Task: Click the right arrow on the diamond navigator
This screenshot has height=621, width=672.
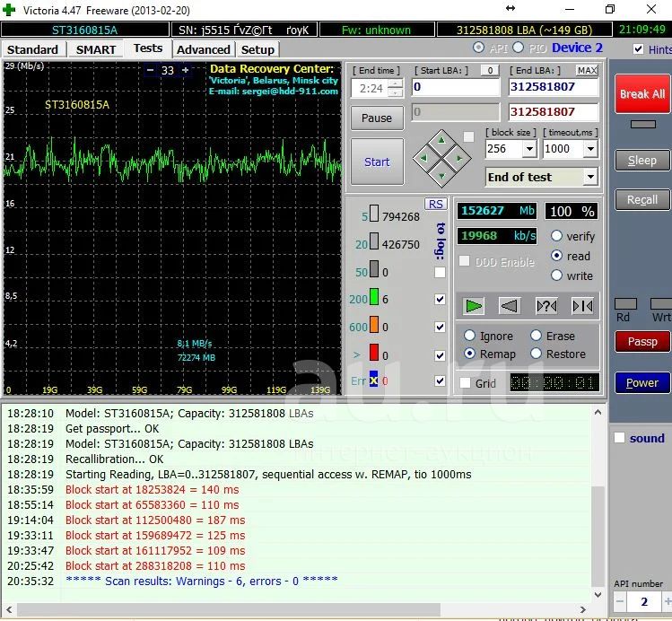Action: coord(459,158)
